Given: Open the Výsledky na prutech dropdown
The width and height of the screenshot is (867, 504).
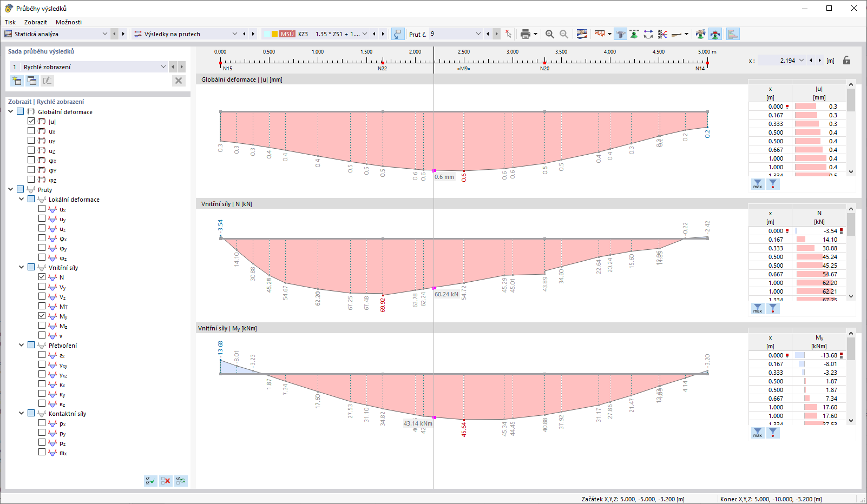Looking at the screenshot, I should tap(235, 34).
